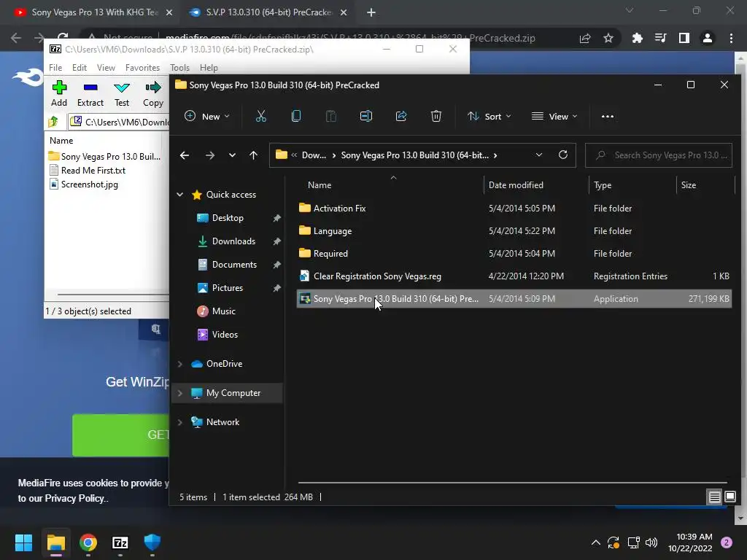Screen dimensions: 747x560
Task: Click 7-Zip Add green plus icon
Action: pos(59,87)
